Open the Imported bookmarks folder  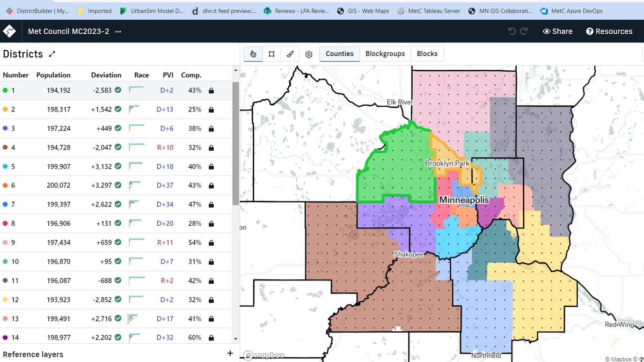[94, 11]
